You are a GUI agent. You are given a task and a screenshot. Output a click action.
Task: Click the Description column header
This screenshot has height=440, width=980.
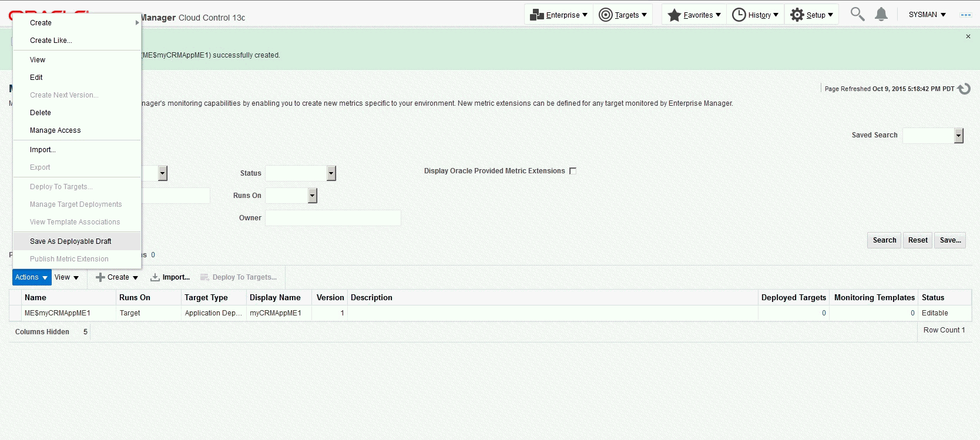click(x=553, y=298)
